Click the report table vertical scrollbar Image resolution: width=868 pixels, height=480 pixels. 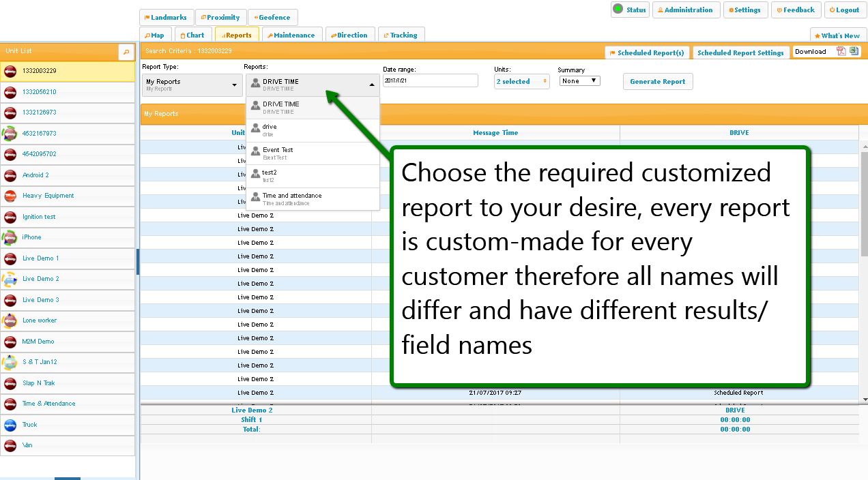pyautogui.click(x=864, y=205)
